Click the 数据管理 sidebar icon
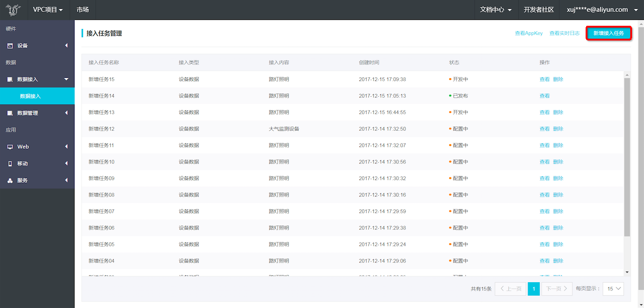 pyautogui.click(x=10, y=113)
